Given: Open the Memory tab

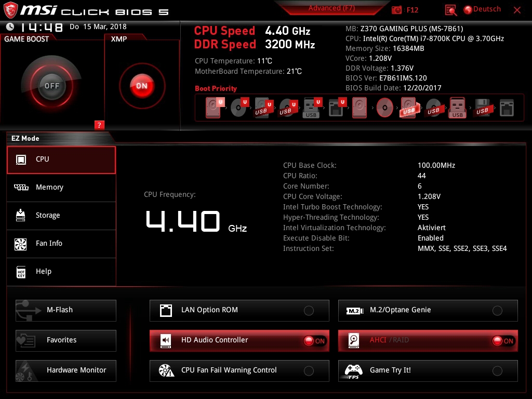Looking at the screenshot, I should point(61,188).
